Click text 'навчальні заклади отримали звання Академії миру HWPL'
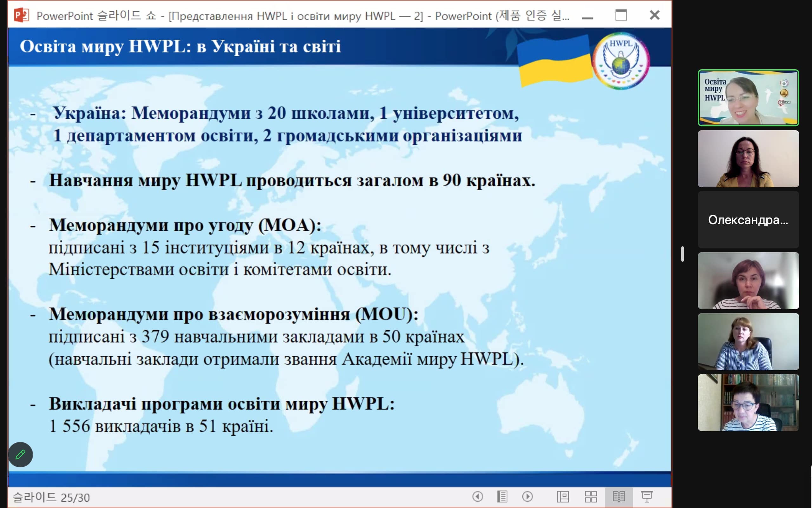 pyautogui.click(x=284, y=359)
